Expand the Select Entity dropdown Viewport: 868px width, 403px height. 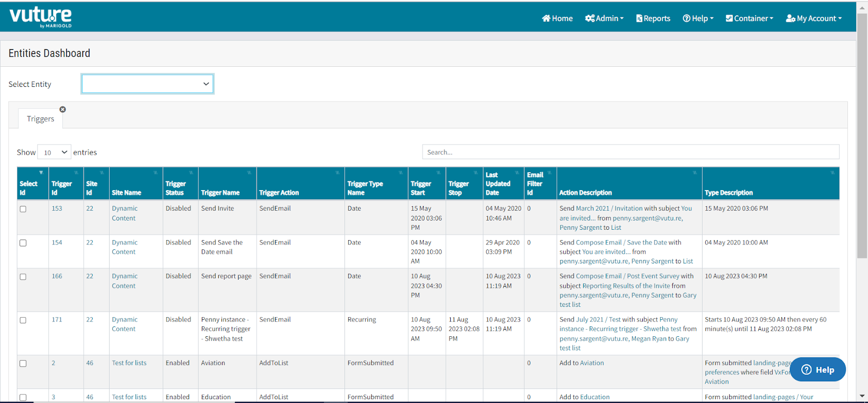point(148,84)
